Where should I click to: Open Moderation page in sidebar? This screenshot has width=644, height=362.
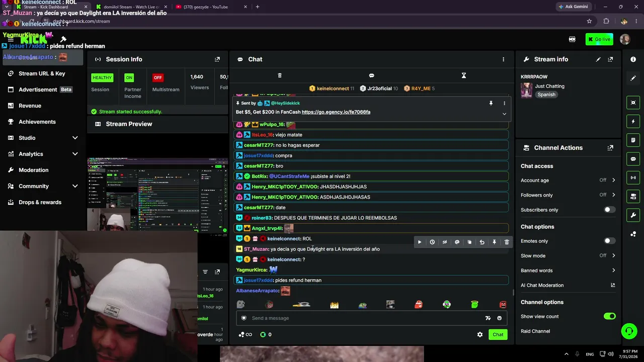(42, 170)
